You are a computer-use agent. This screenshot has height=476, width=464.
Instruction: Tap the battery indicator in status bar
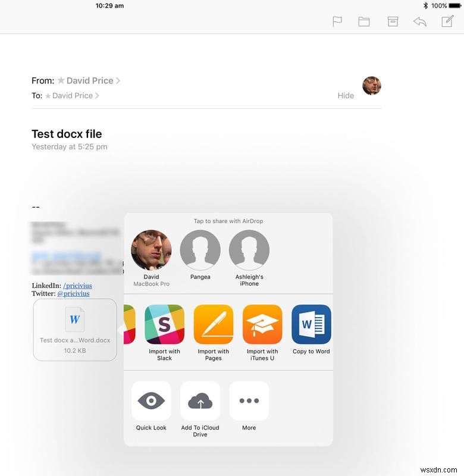coord(455,5)
